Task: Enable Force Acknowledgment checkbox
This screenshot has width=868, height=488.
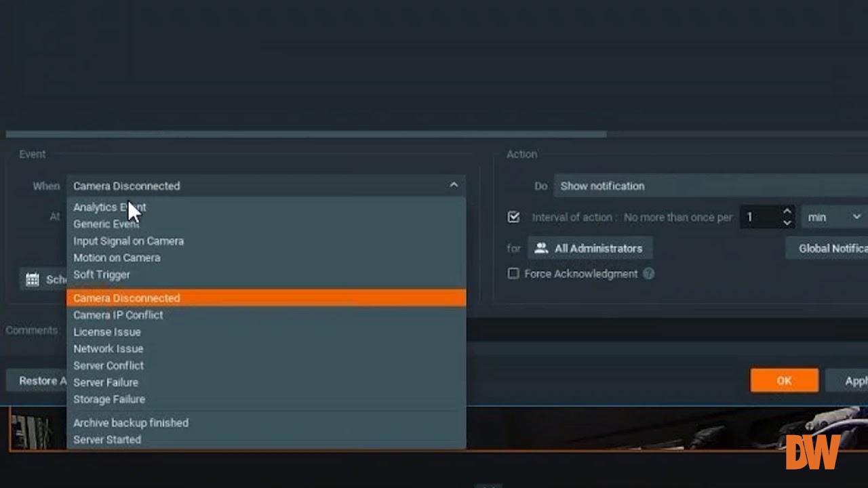Action: 513,274
